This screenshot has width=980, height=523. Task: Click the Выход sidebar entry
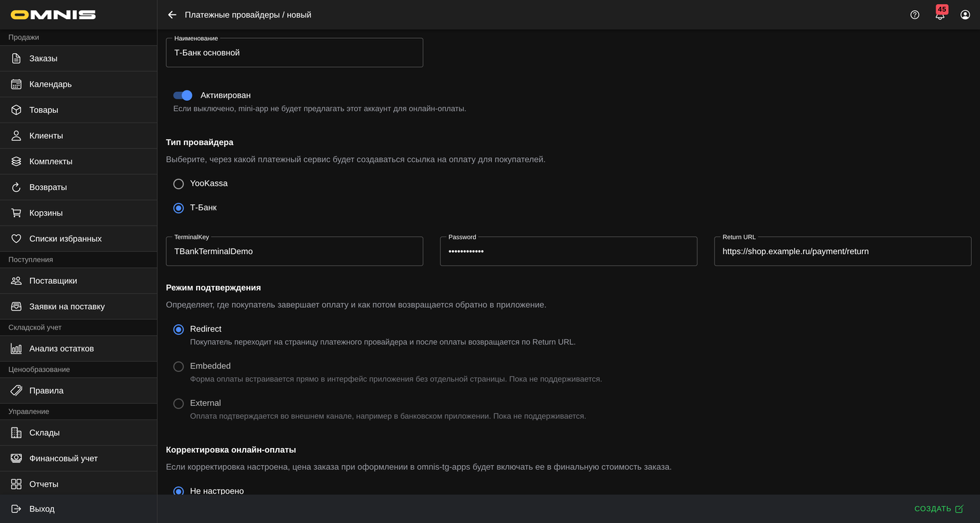[x=78, y=509]
